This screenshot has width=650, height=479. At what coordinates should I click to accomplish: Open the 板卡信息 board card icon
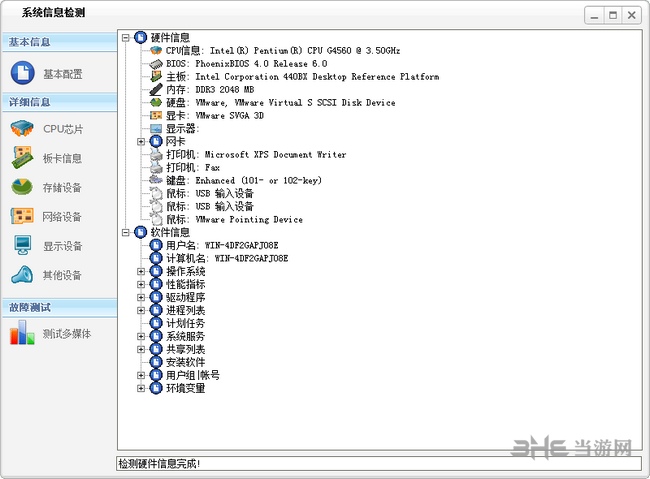point(23,158)
